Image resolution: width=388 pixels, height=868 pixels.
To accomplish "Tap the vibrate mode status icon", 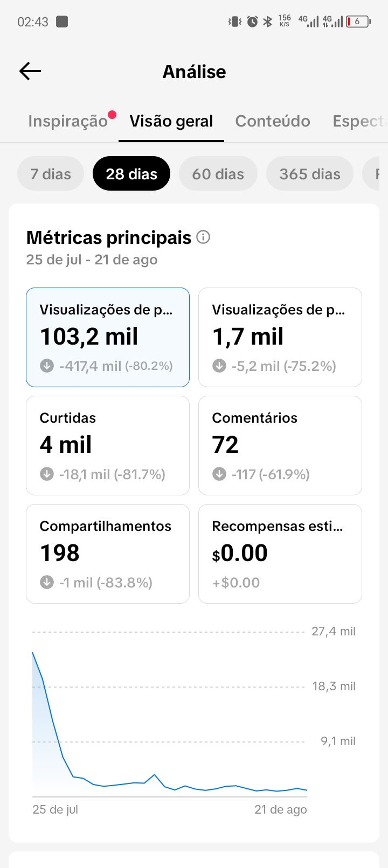I will click(x=235, y=22).
